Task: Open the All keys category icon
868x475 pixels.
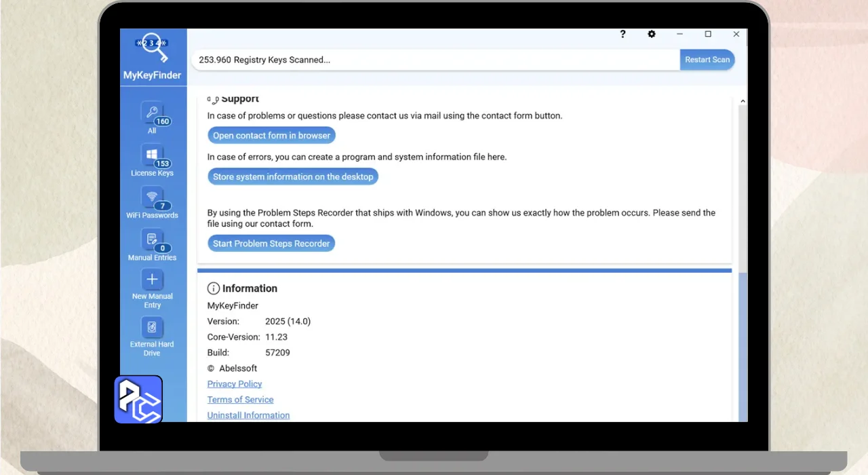Action: tap(152, 113)
